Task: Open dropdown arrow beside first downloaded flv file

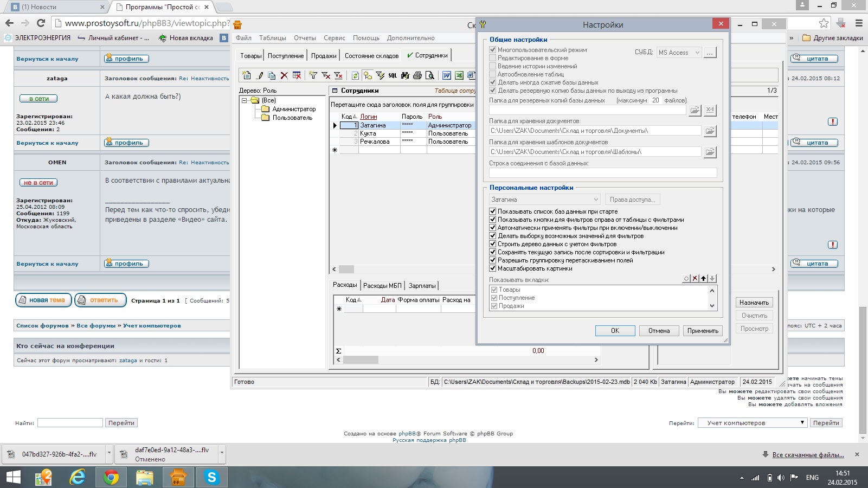Action: pos(109,452)
